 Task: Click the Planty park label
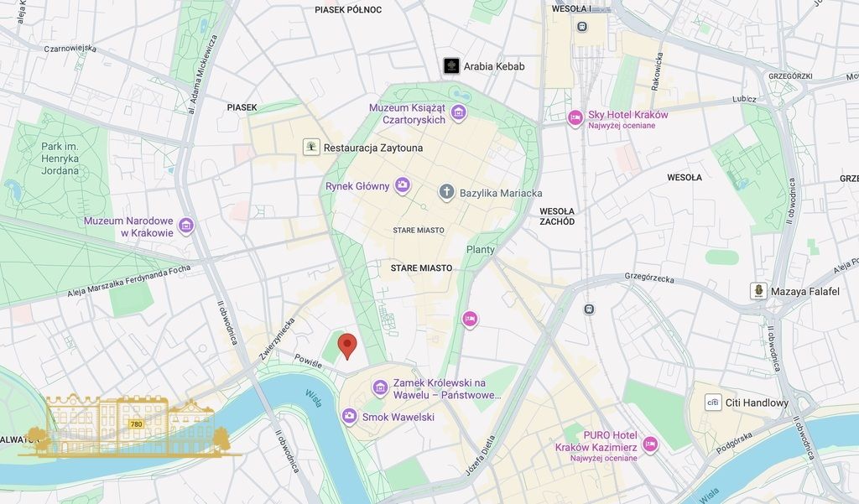(x=481, y=249)
